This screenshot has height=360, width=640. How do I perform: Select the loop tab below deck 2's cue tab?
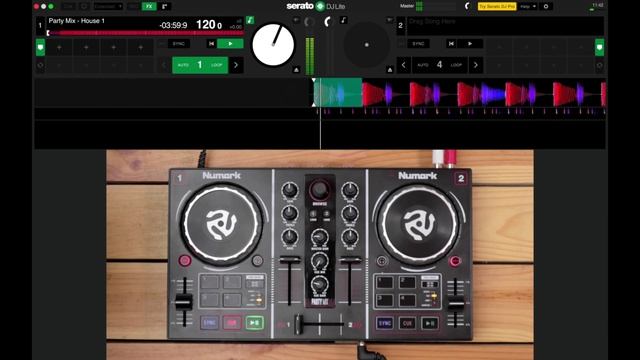click(599, 65)
